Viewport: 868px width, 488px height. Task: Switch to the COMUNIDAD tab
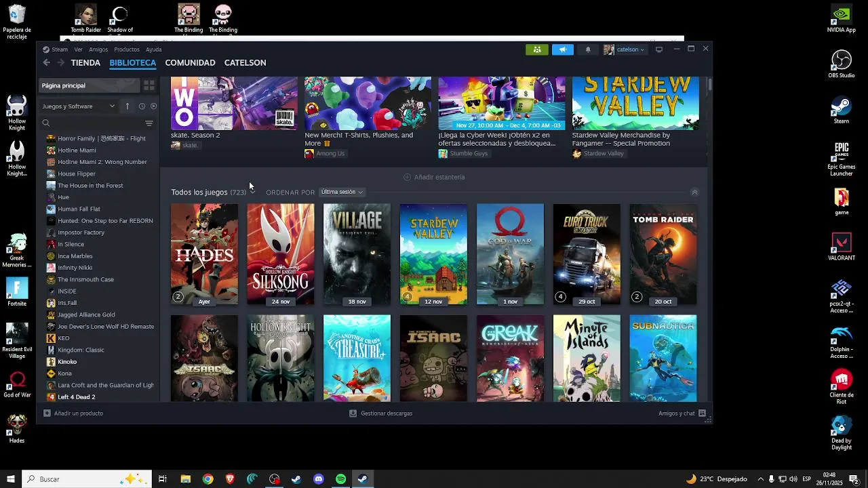tap(190, 62)
